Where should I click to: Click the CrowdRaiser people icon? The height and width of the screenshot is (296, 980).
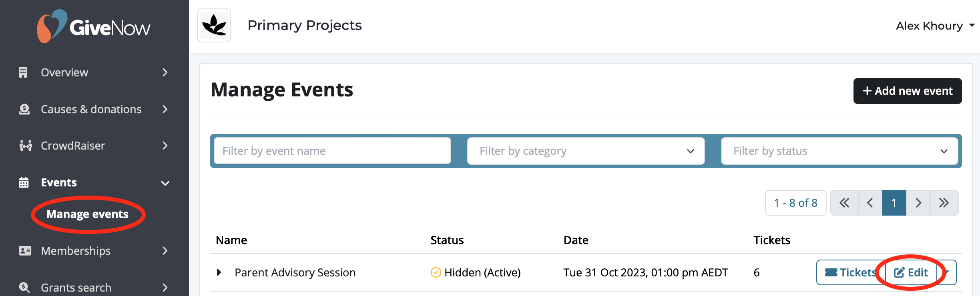coord(26,146)
